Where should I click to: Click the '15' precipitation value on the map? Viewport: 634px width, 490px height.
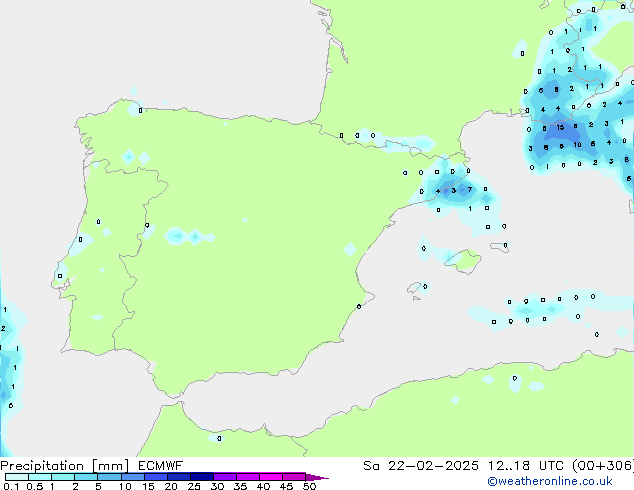(560, 127)
